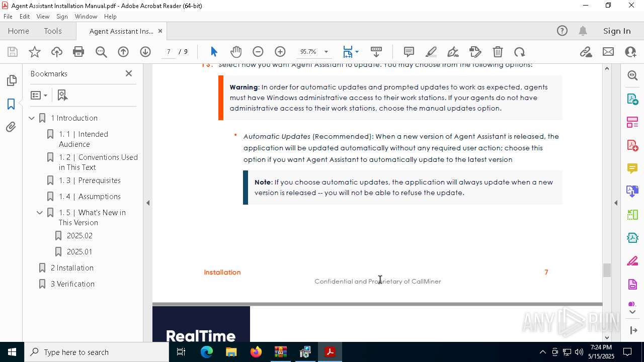Image resolution: width=644 pixels, height=362 pixels.
Task: Open the notifications bell
Action: [583, 31]
